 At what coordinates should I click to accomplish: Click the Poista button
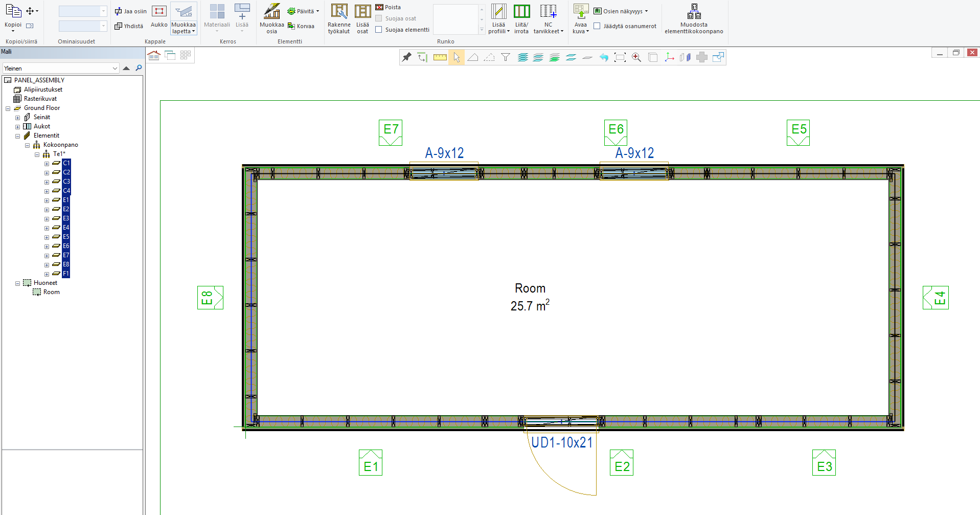[x=388, y=7]
